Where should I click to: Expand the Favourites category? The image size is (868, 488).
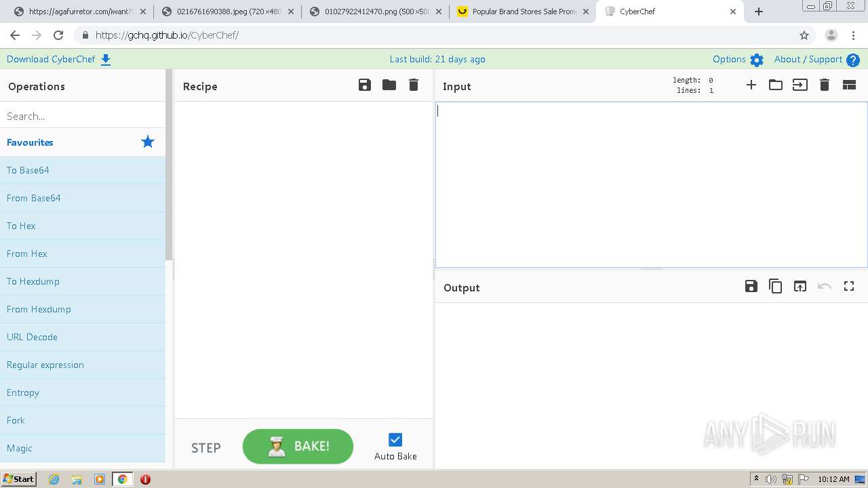point(83,142)
